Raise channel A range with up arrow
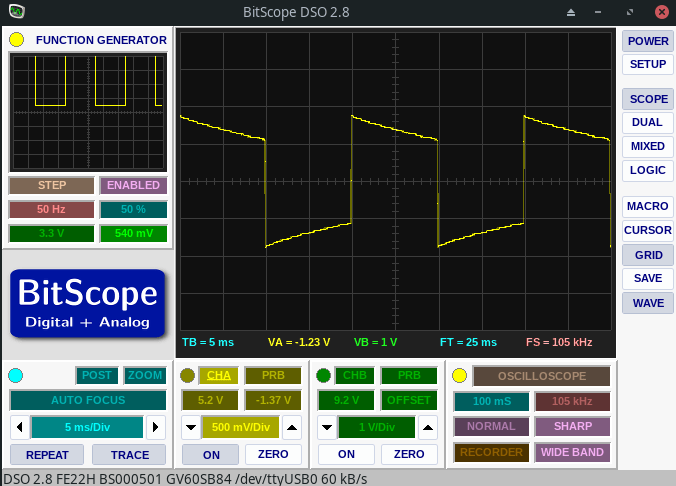This screenshot has width=676, height=486. 292,427
